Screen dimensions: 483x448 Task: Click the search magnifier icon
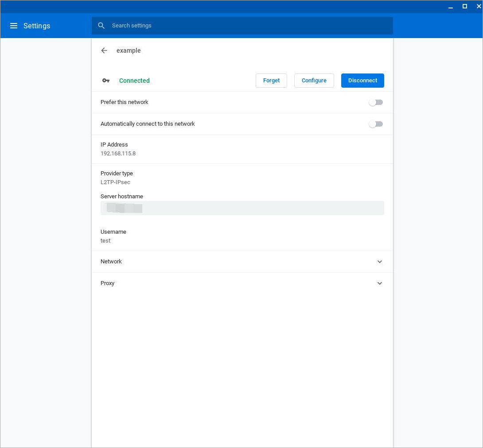[101, 26]
